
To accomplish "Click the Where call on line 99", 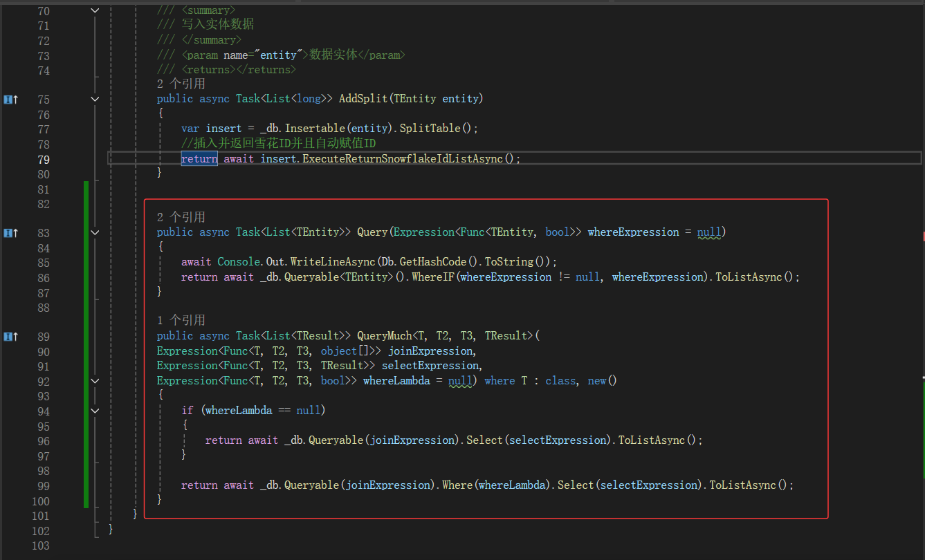I will pos(457,485).
